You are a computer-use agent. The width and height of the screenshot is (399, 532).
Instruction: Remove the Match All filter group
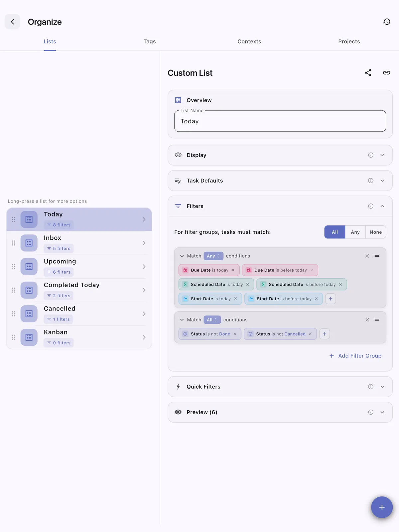[367, 320]
